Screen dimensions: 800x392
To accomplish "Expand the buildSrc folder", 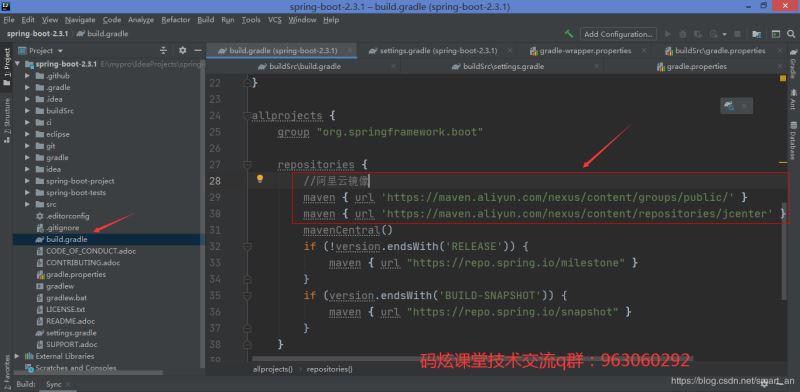I will [28, 111].
